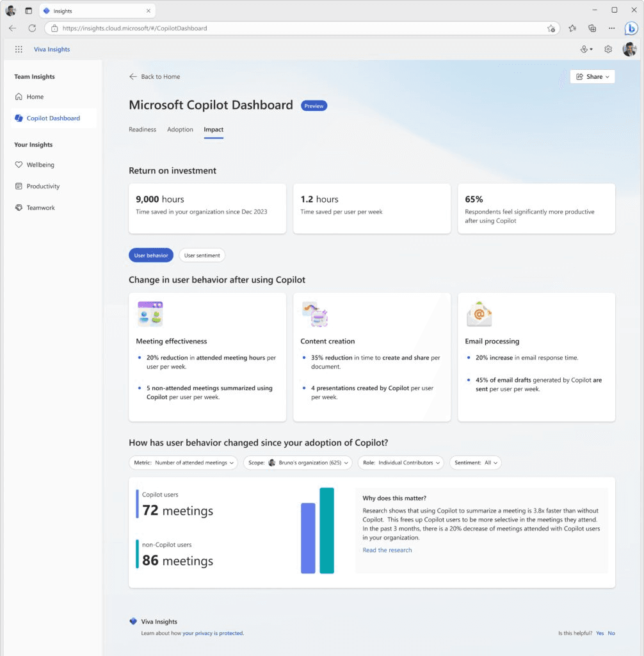Open your privacy is protected link
The height and width of the screenshot is (656, 644).
213,633
